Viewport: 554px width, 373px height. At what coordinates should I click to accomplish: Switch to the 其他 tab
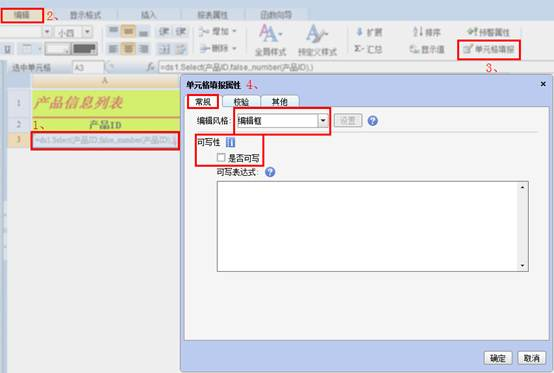[279, 102]
